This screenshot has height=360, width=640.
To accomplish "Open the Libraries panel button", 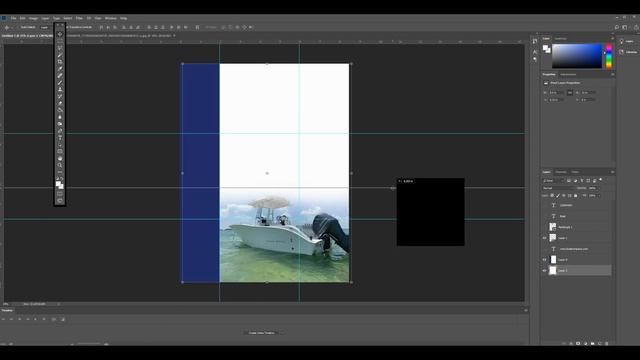I will pos(628,52).
